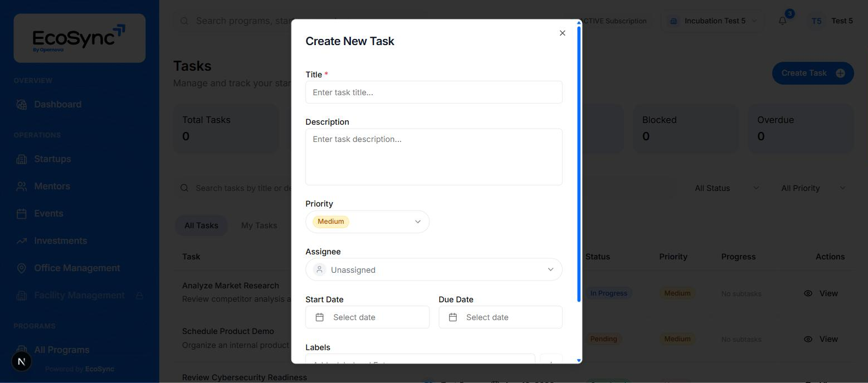
Task: Click the Unassigned person avatar icon
Action: pos(319,269)
